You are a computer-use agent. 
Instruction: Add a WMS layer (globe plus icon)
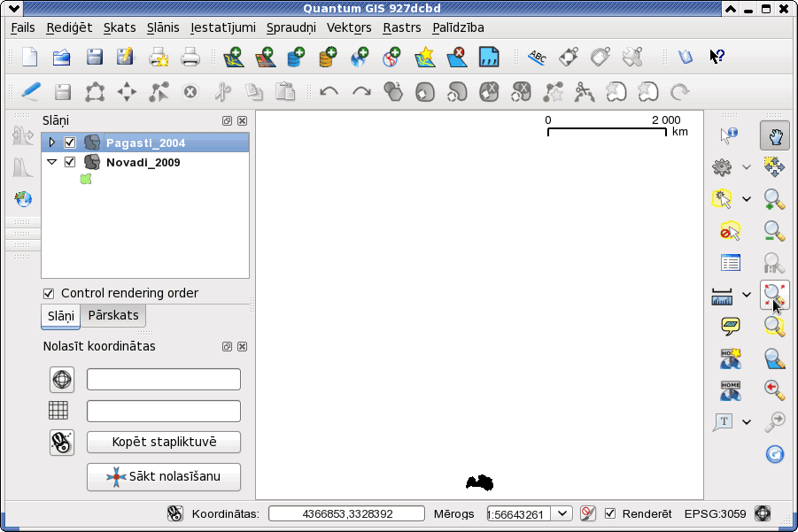click(x=360, y=57)
